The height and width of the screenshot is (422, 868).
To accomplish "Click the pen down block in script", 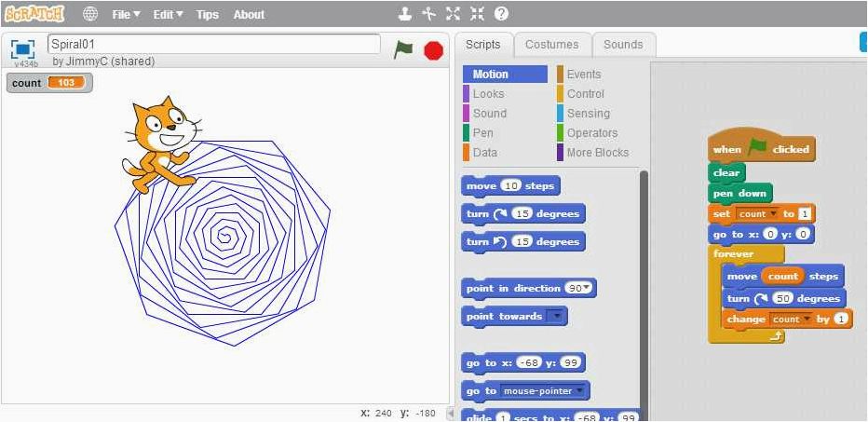I will 739,193.
